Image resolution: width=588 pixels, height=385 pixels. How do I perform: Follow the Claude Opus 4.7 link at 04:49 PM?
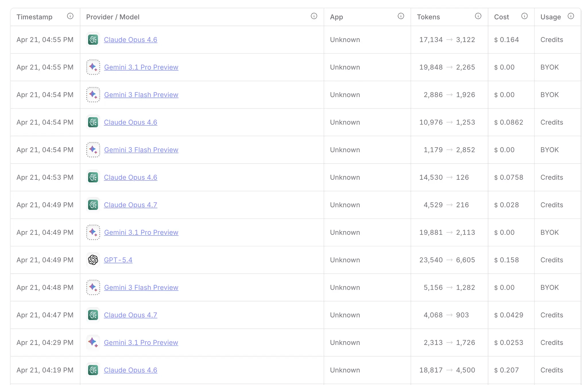coord(130,205)
